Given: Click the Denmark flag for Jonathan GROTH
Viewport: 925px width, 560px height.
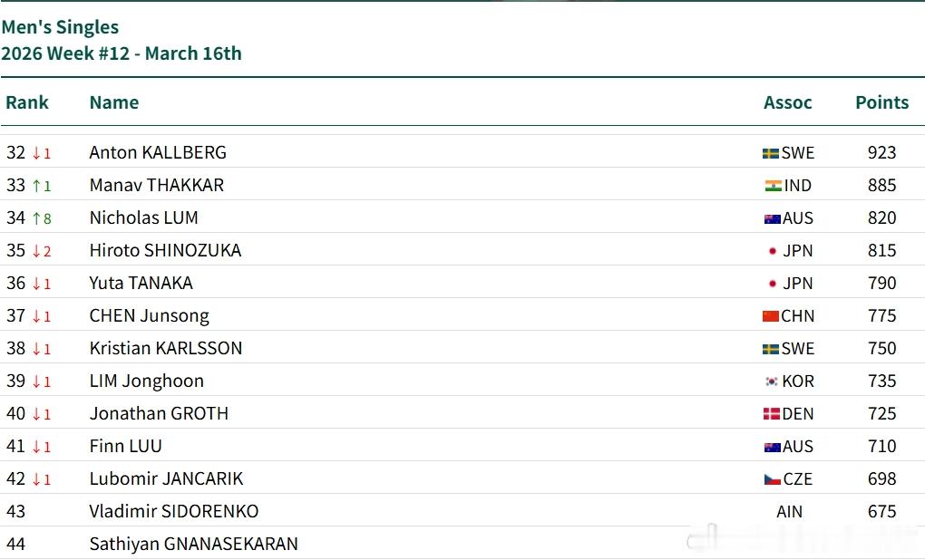Looking at the screenshot, I should [772, 414].
